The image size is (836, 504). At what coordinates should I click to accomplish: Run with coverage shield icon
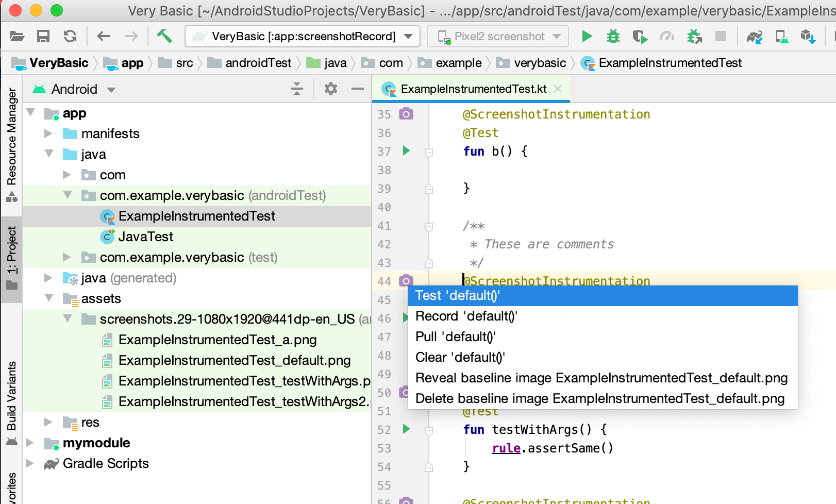tap(640, 36)
